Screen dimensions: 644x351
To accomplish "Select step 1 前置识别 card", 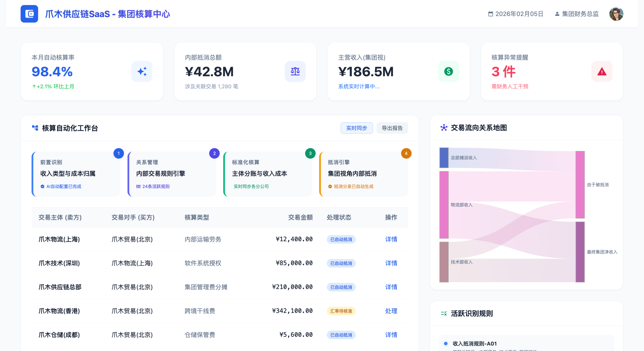I will pos(76,174).
